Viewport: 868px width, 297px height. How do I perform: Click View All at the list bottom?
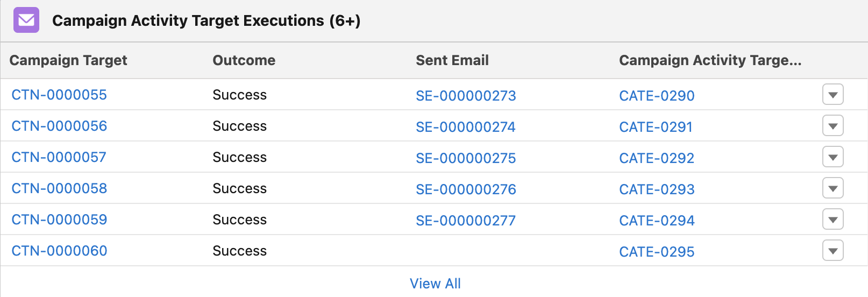pyautogui.click(x=435, y=284)
